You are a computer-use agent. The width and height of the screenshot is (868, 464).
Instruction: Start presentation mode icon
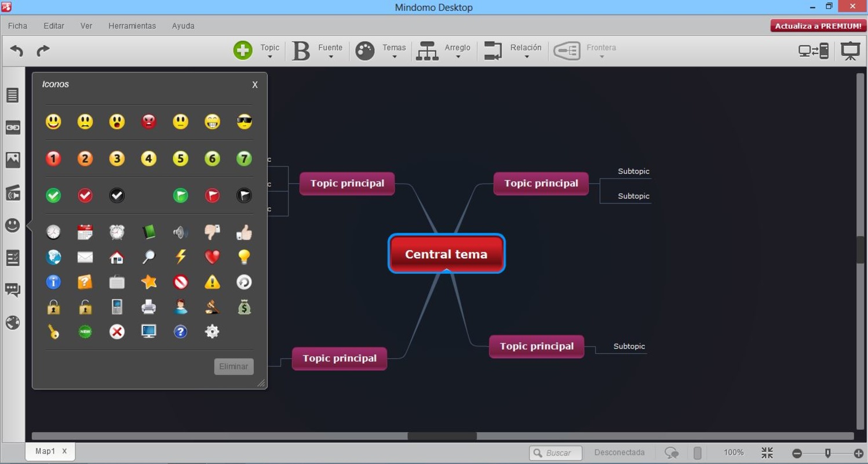[850, 51]
